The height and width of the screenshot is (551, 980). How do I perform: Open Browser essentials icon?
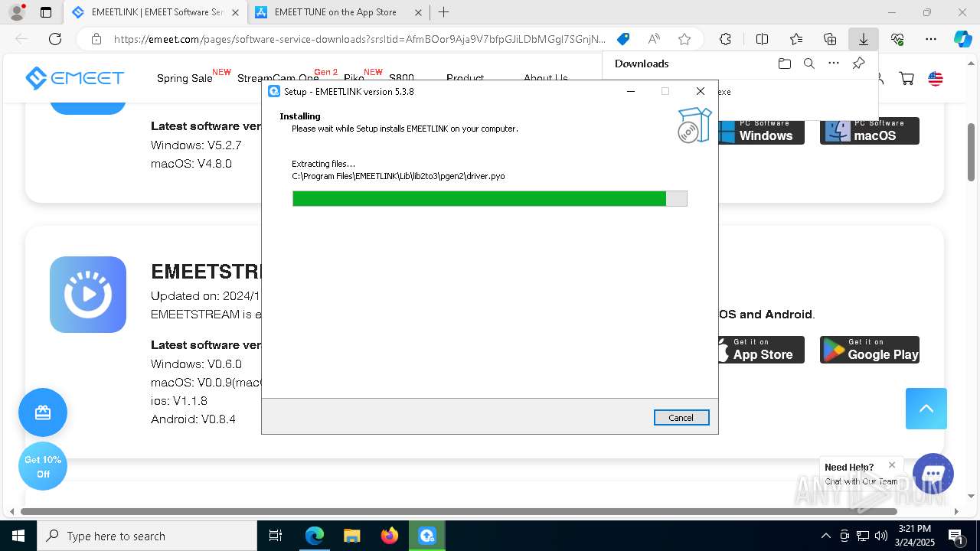897,39
